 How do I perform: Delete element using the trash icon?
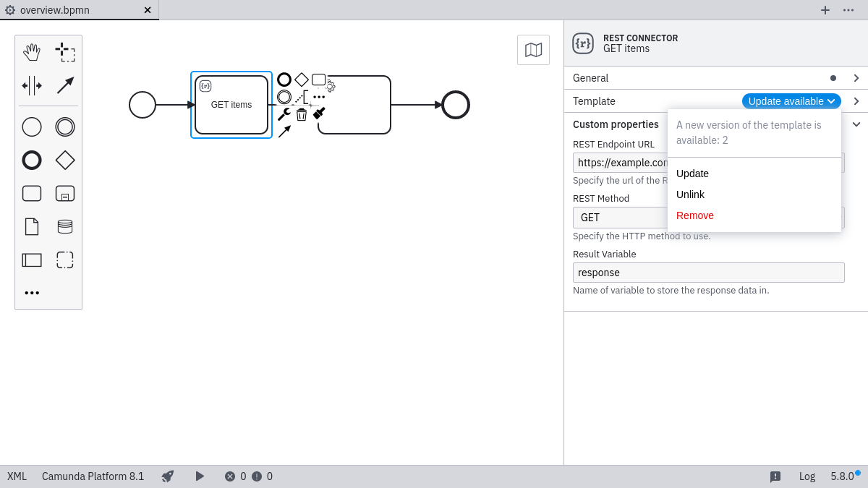(302, 114)
